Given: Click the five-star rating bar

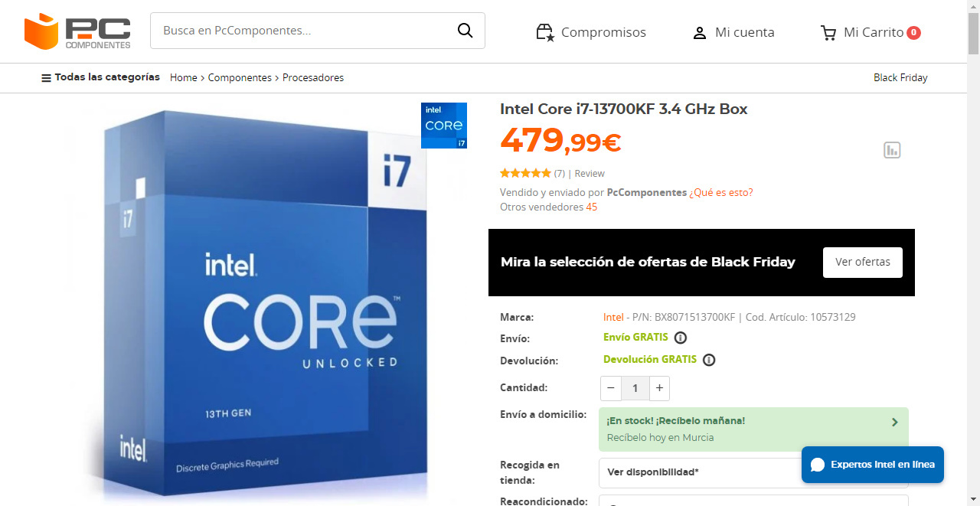Looking at the screenshot, I should 525,173.
